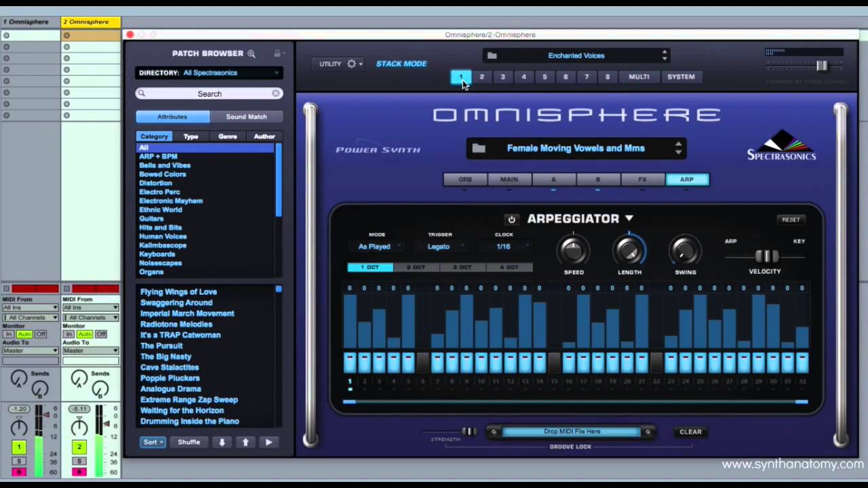This screenshot has width=868, height=488.
Task: Click the stepper arrows on Enchanted Voices
Action: point(664,56)
